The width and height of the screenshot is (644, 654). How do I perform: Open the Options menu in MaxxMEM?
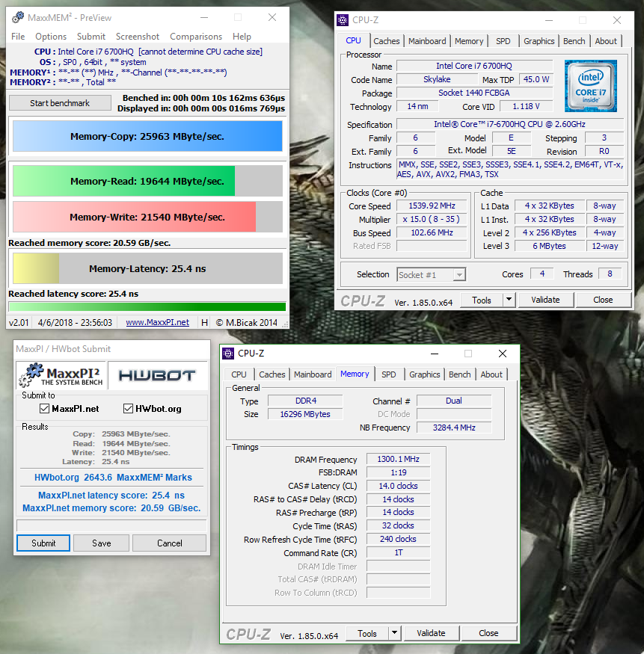(51, 37)
